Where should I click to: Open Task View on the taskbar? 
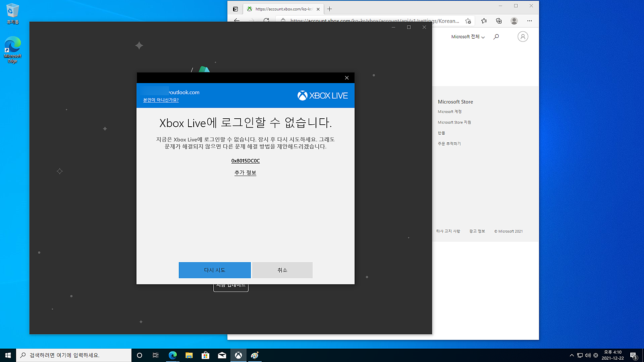click(156, 355)
